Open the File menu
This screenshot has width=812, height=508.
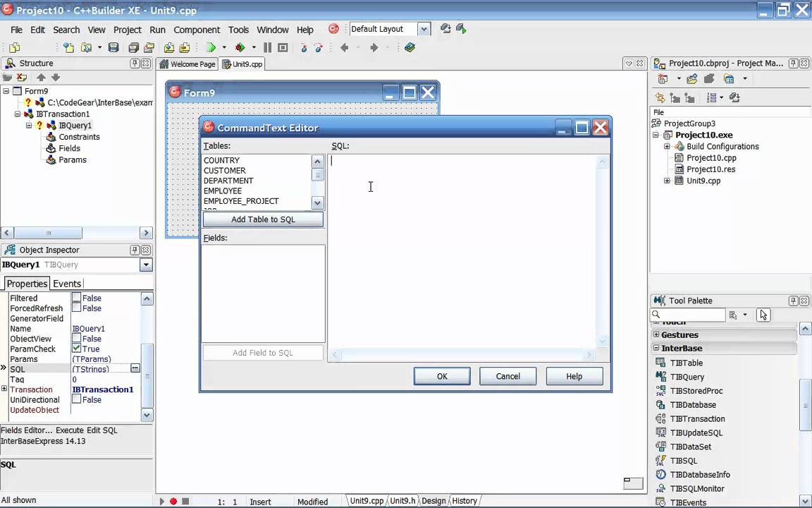(x=16, y=30)
